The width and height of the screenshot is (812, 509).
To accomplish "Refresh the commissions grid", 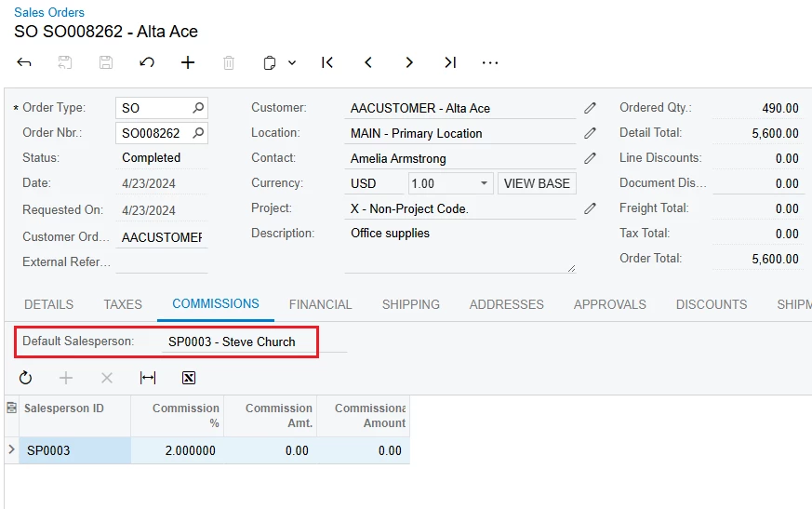I will coord(25,378).
